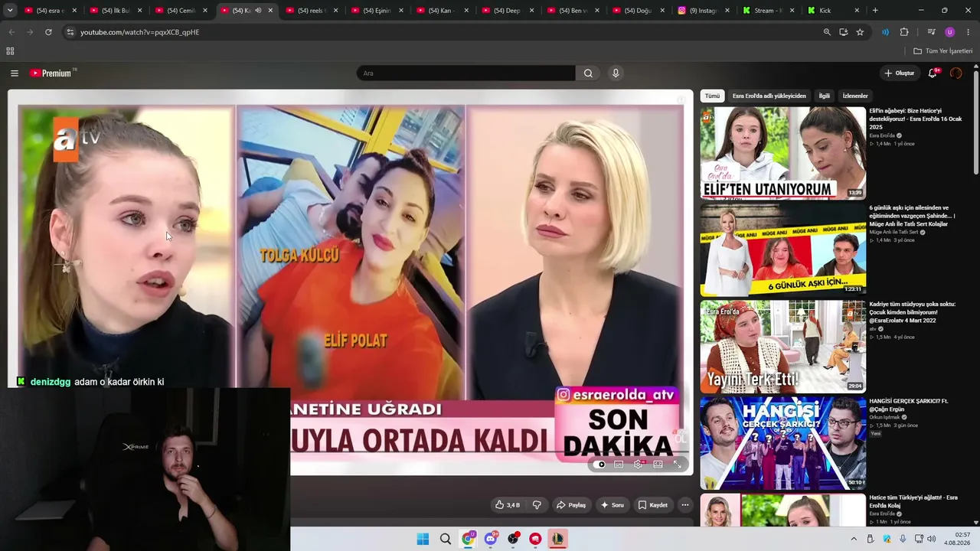Image resolution: width=980 pixels, height=551 pixels.
Task: Open the Chrome three-dot menu
Action: pos(969,32)
